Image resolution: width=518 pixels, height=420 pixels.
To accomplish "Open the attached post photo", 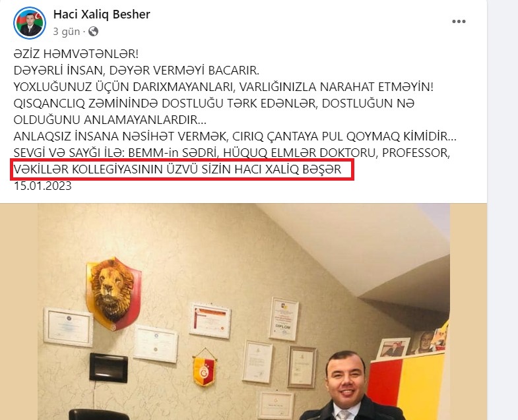I will coord(243,312).
